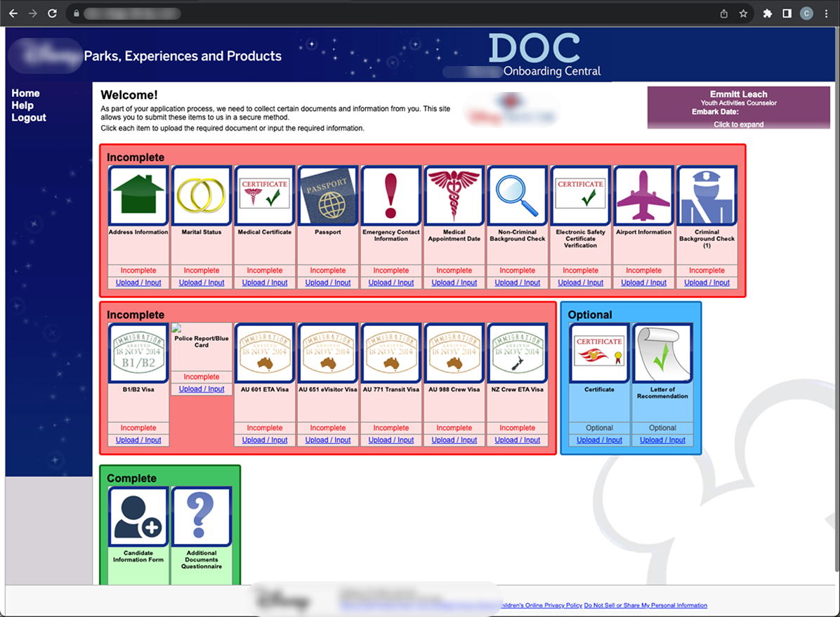Select the Passport booklet icon

point(328,196)
